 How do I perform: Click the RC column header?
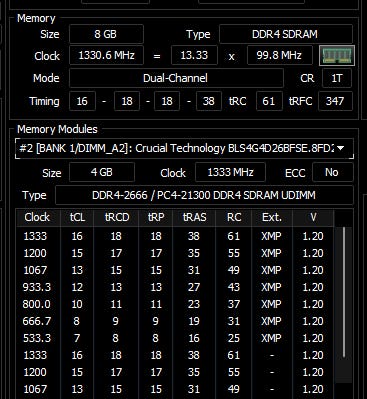tap(234, 217)
